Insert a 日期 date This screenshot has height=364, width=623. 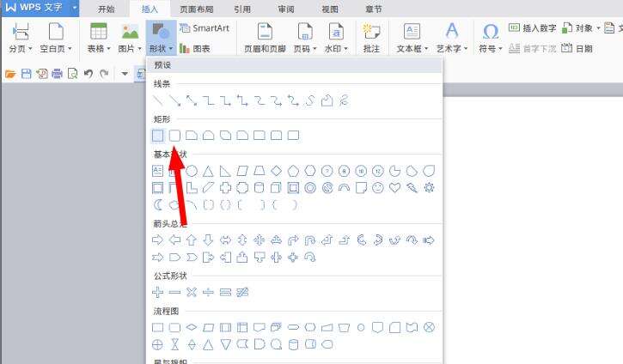click(x=577, y=48)
